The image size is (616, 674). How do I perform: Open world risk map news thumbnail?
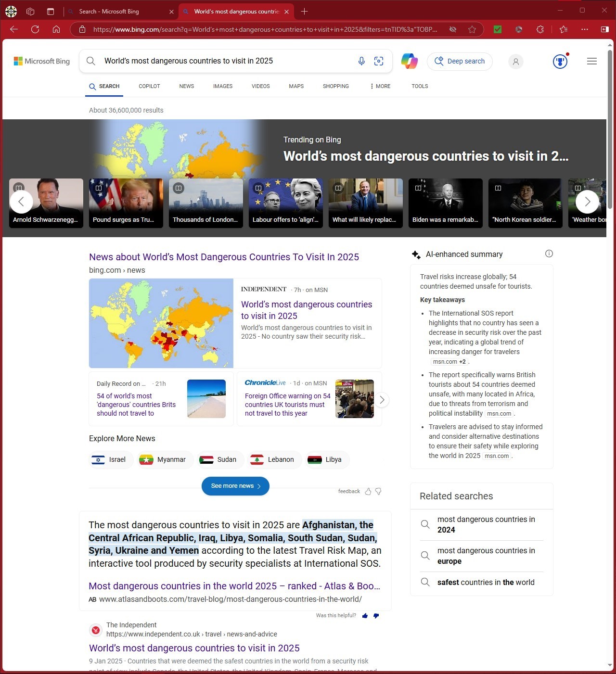pos(161,323)
